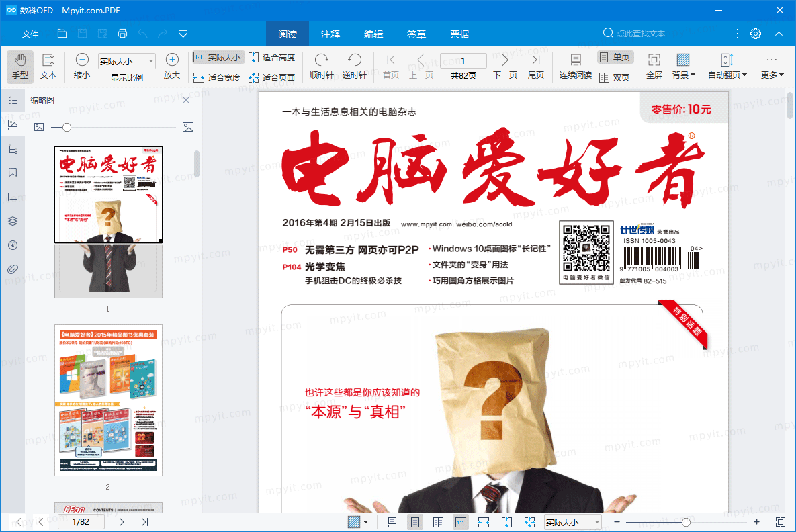
Task: Click the status bar next page arrow
Action: [122, 522]
